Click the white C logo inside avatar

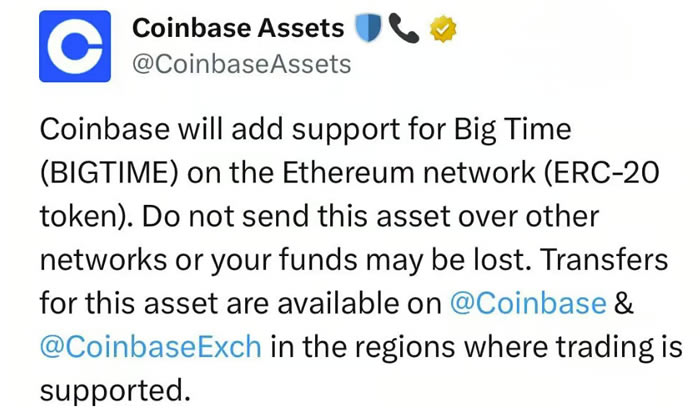point(75,46)
